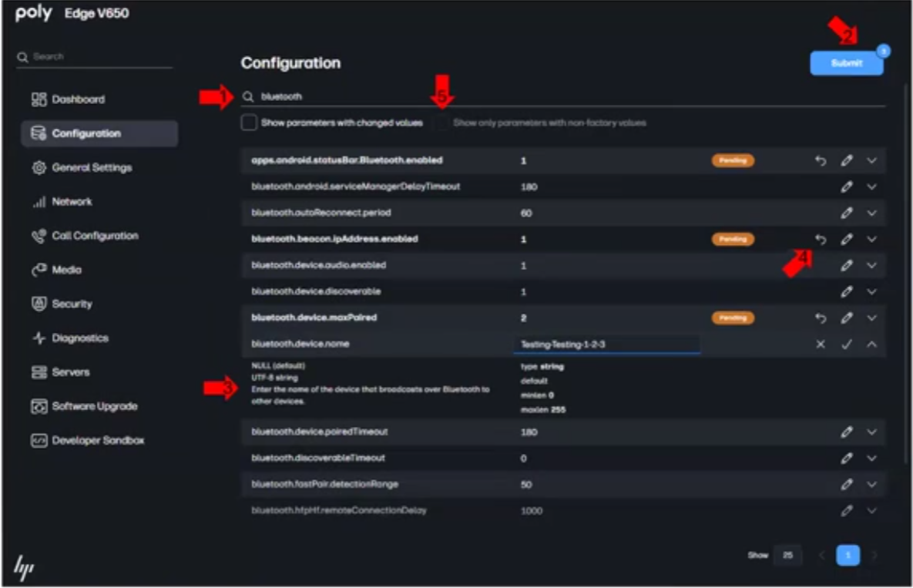Edit bluetooth.device.discoverable with the pencil icon
913x588 pixels.
click(847, 291)
